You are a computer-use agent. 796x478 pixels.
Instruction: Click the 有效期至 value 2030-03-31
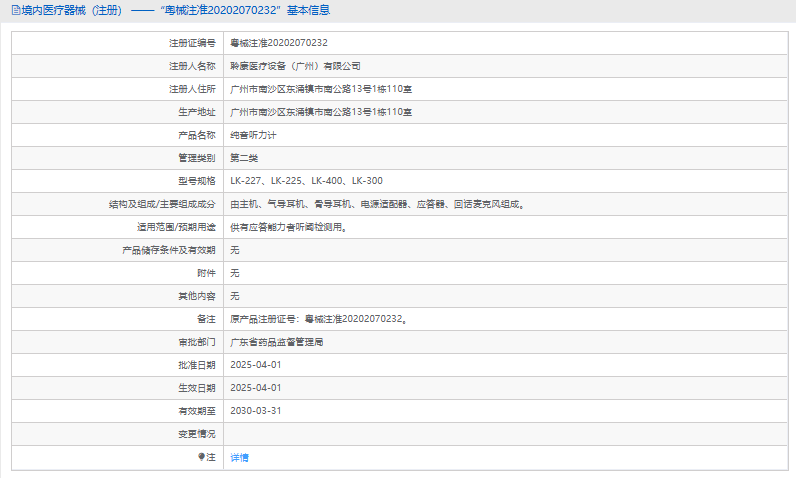click(255, 411)
